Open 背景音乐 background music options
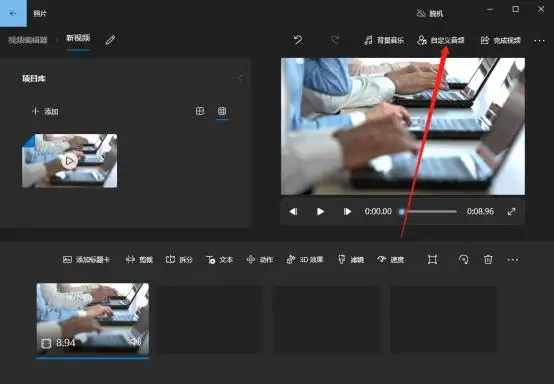 (x=384, y=40)
